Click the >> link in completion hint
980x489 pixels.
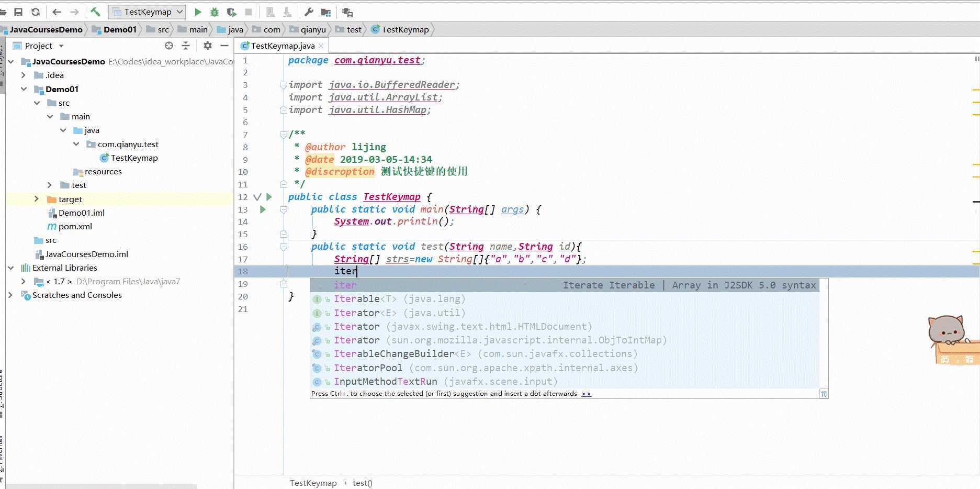click(x=586, y=394)
